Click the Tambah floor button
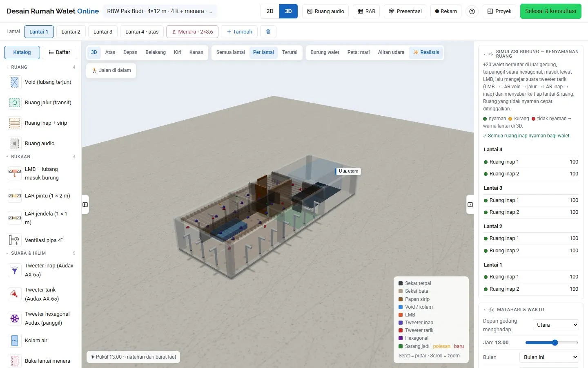The width and height of the screenshot is (588, 368). [240, 31]
